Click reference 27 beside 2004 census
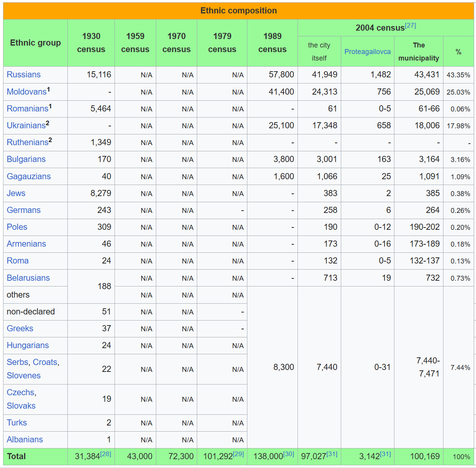 pyautogui.click(x=410, y=26)
